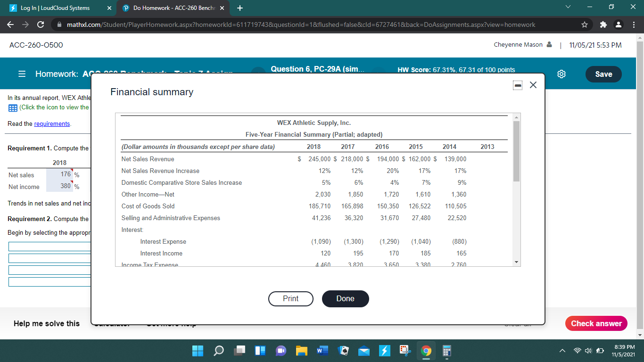Screen dimensions: 644x362
Task: Open the Chrome three-dot menu
Action: coord(634,25)
